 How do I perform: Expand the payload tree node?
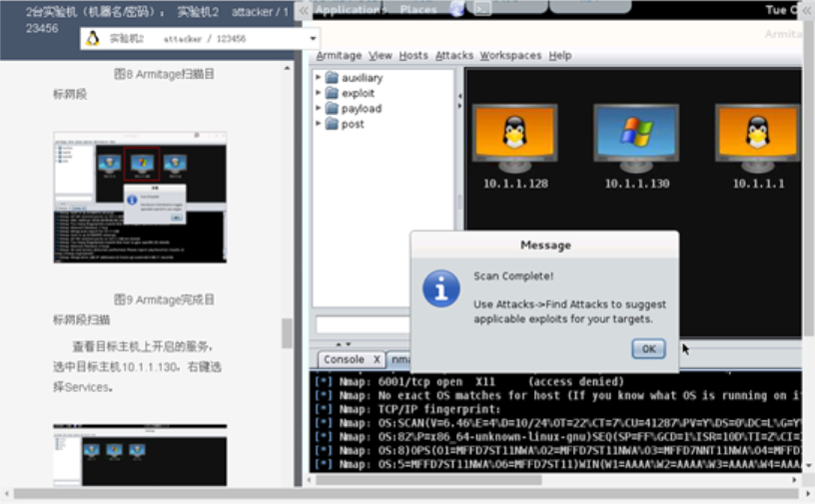click(318, 108)
